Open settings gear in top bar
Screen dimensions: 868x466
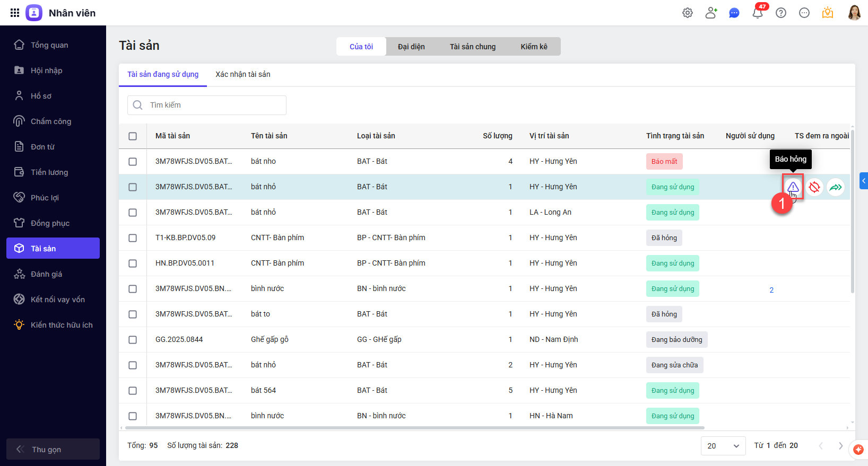point(688,13)
